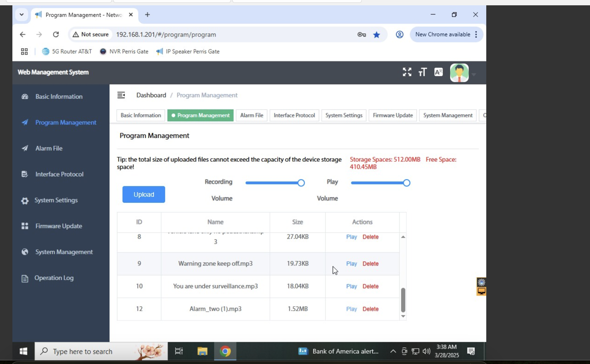The image size is (590, 364).
Task: Open NVR Perris Gate bookmark
Action: [x=124, y=52]
